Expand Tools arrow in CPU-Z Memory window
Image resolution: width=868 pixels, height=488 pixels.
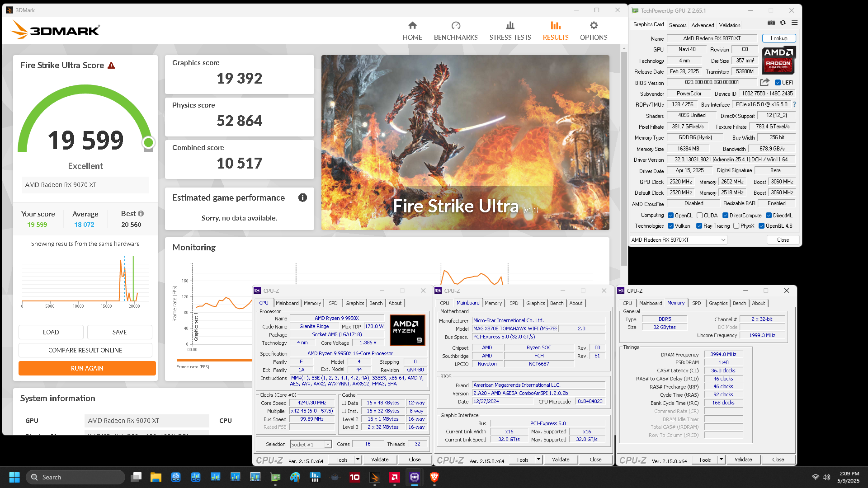click(721, 460)
